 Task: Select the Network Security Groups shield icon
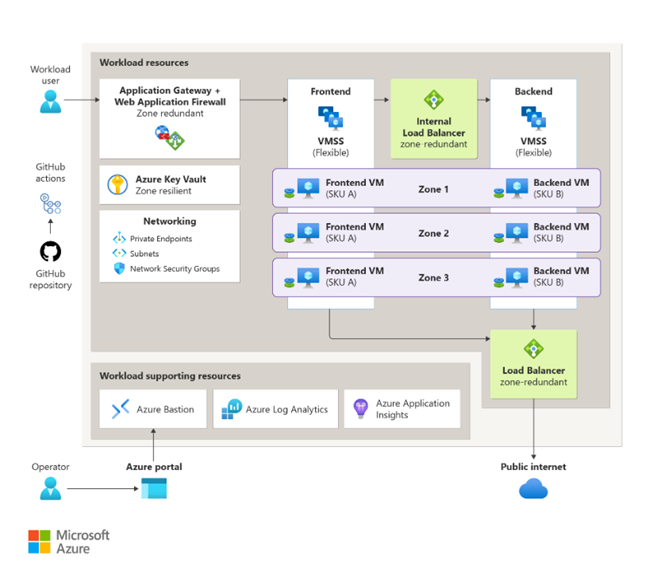pyautogui.click(x=119, y=268)
